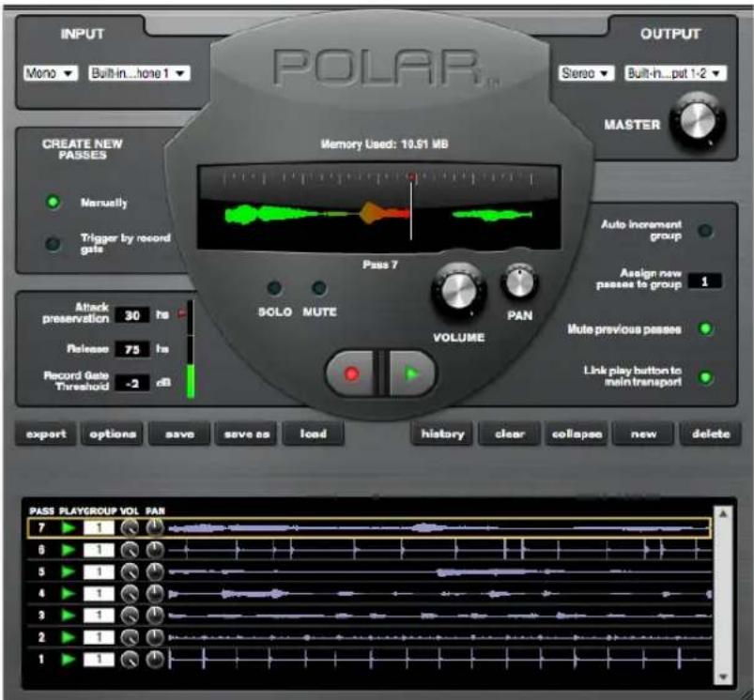Click the playgroup field of pass 7
Screen dimensions: 754x700
pos(99,528)
